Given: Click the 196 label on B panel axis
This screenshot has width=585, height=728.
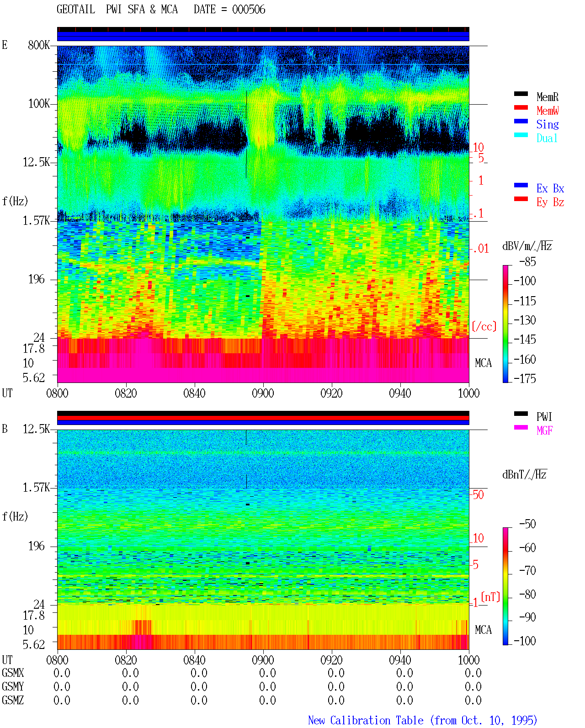Looking at the screenshot, I should pyautogui.click(x=36, y=546).
